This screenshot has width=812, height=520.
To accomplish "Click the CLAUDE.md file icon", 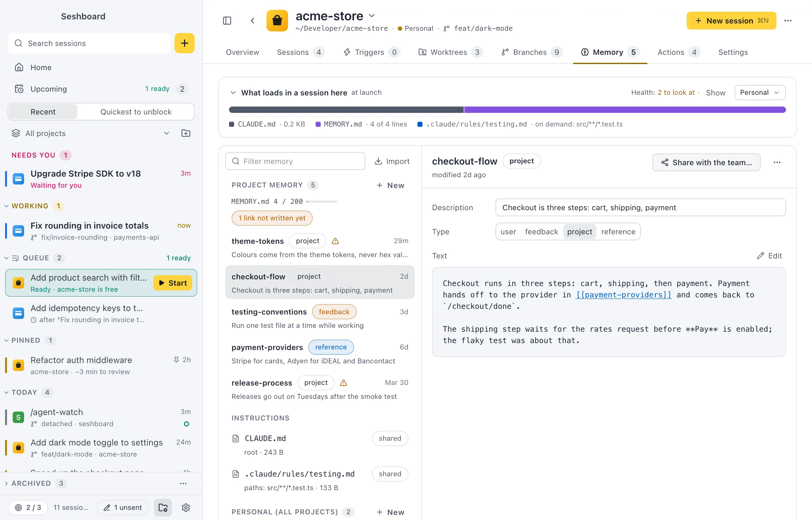I will (236, 438).
